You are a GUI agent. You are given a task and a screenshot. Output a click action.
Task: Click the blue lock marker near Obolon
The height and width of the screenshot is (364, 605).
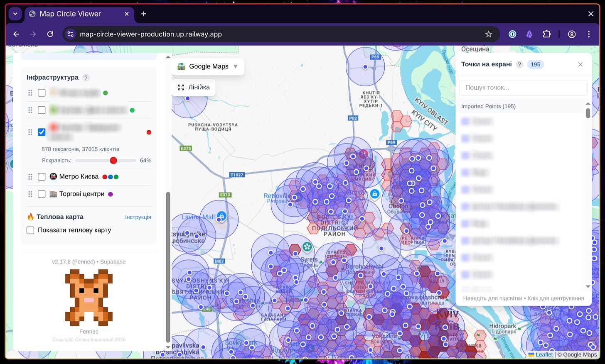click(x=375, y=194)
